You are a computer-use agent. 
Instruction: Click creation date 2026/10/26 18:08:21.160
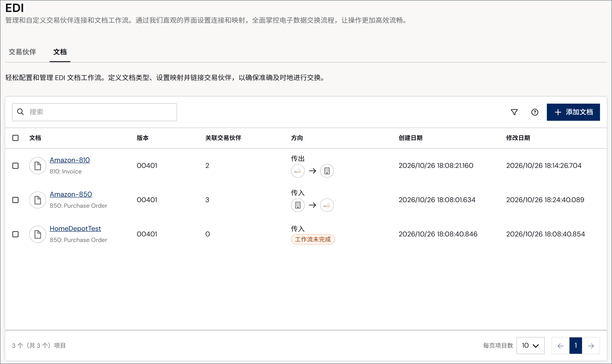pyautogui.click(x=436, y=166)
